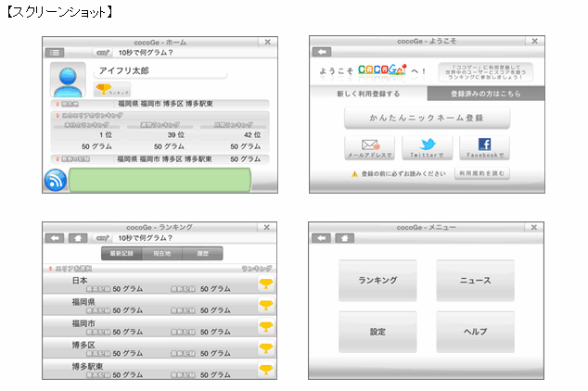588x391 pixels.
Task: Go back using arrow in ようこそ window
Action: tap(322, 52)
